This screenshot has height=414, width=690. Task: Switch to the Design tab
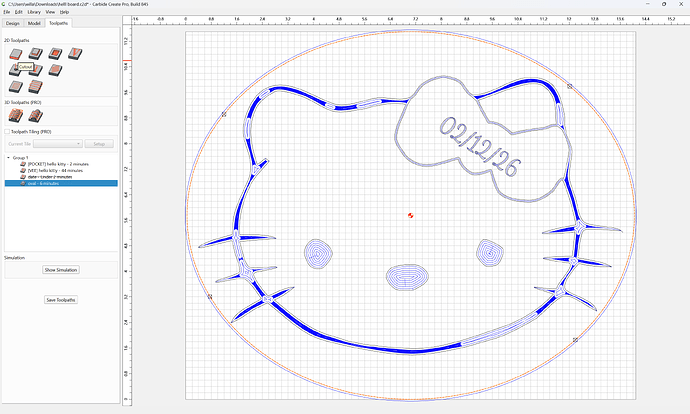(x=12, y=23)
